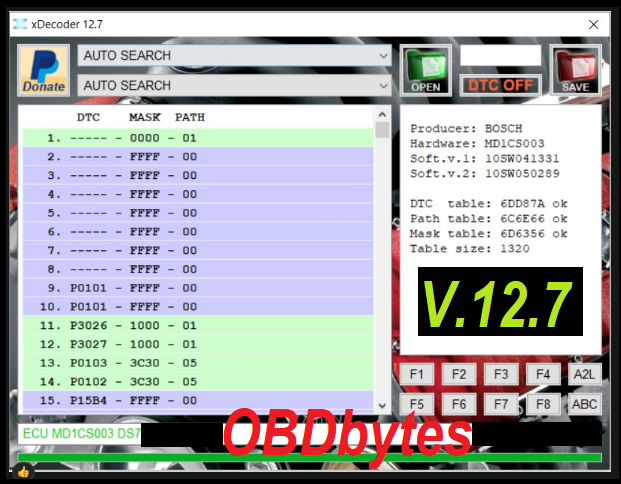The width and height of the screenshot is (621, 484).
Task: Click the V.12.7 version banner
Action: [x=500, y=301]
